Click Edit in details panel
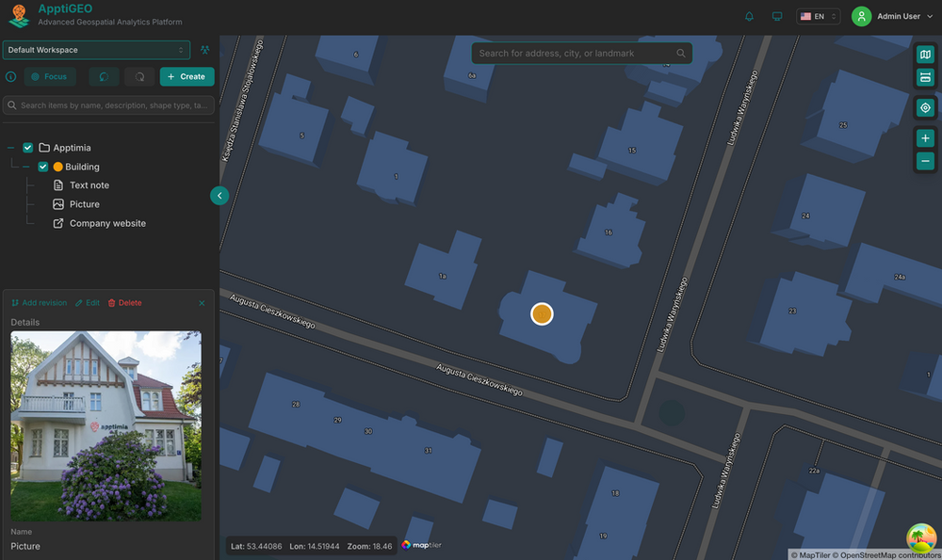This screenshot has height=560, width=942. [x=87, y=303]
